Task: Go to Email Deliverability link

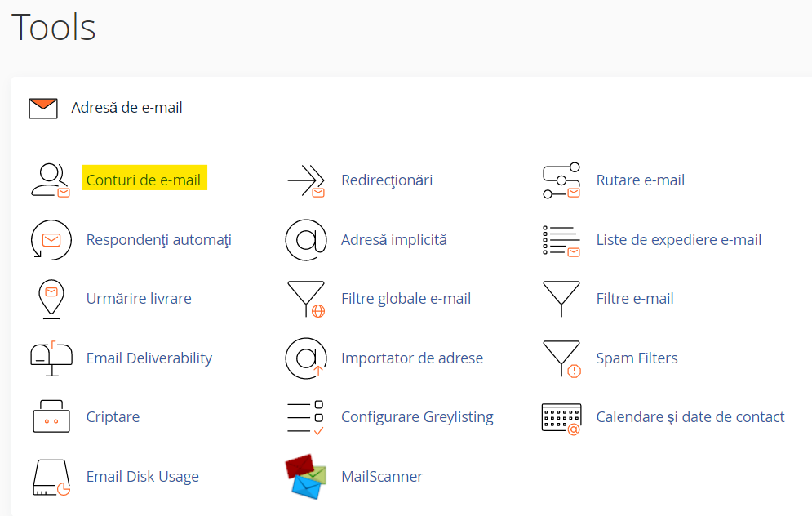Action: 149,358
